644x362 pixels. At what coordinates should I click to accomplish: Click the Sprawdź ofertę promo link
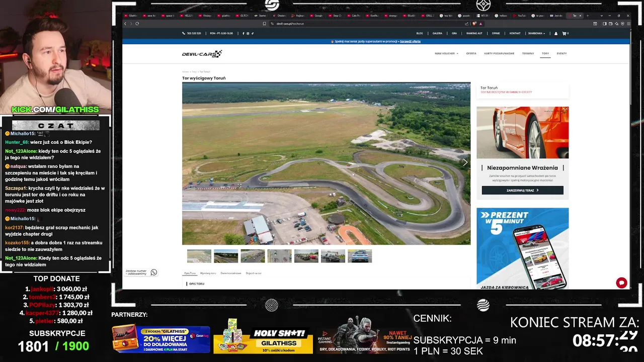pyautogui.click(x=410, y=41)
